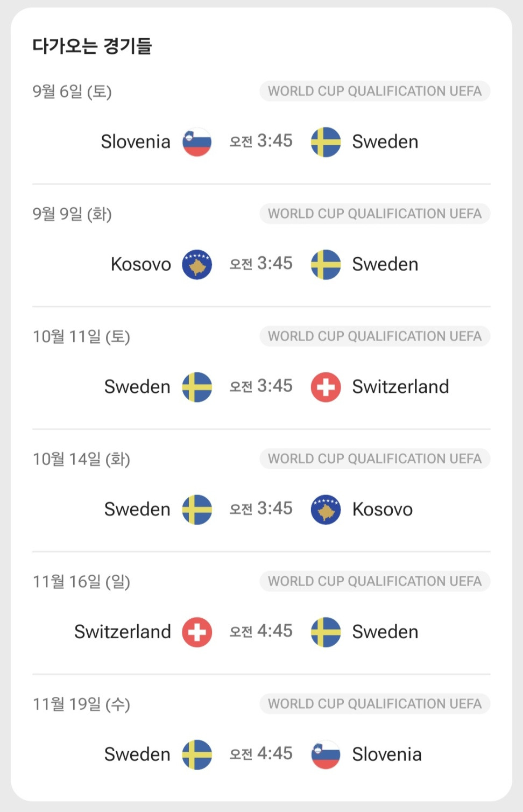Click the 다가오는 경기들 heading

click(92, 46)
